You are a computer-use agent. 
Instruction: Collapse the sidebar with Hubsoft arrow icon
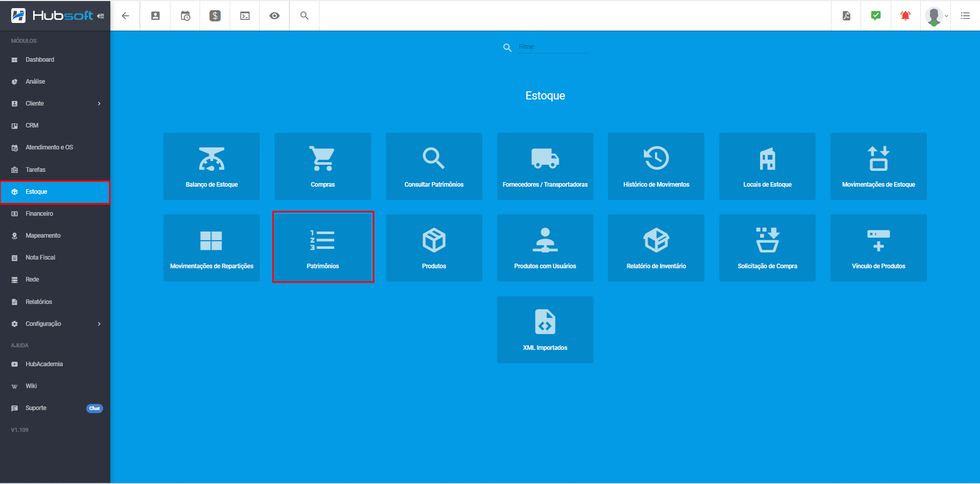click(101, 16)
